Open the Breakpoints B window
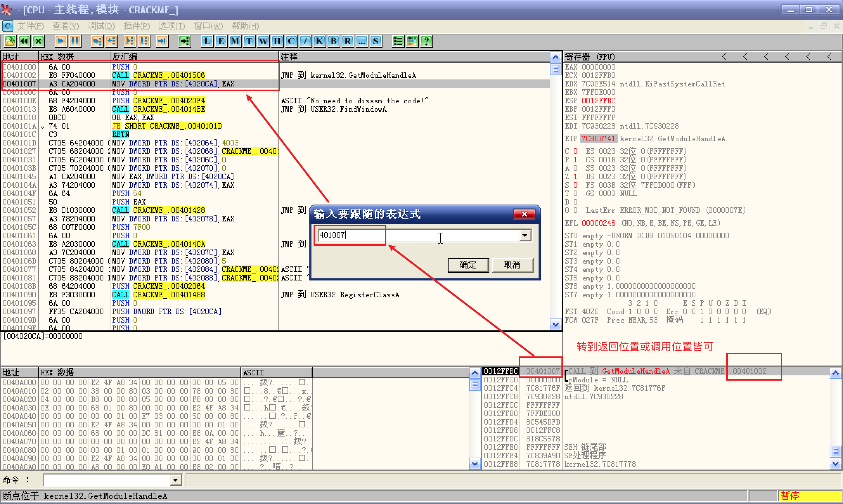Screen dimensions: 843x504 tap(333, 41)
